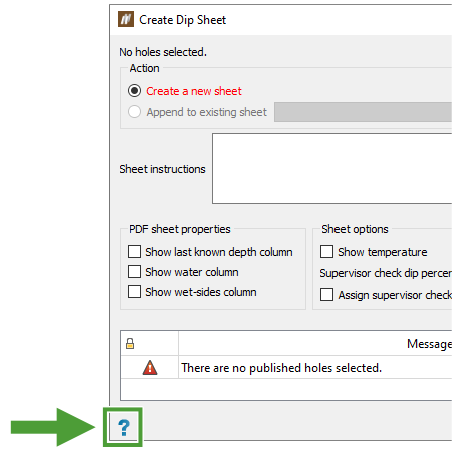This screenshot has height=450, width=453.
Task: Open the help question mark icon
Action: pos(124,428)
